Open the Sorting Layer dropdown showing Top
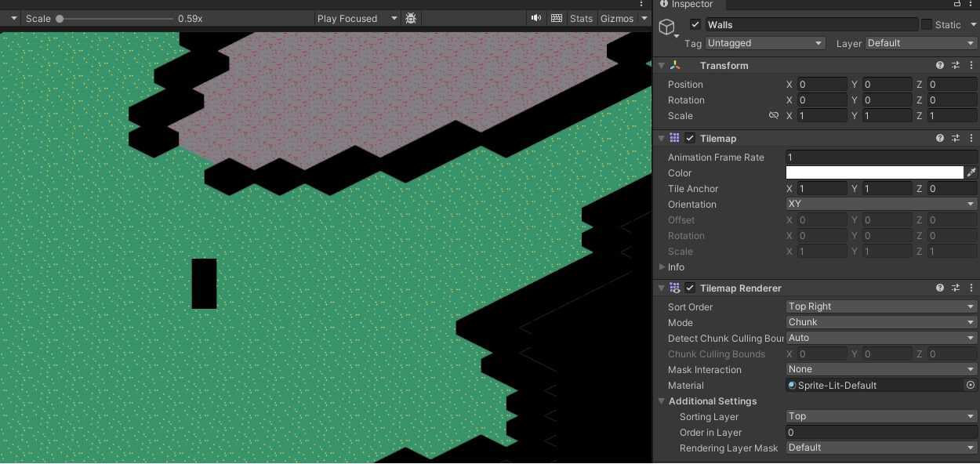The width and height of the screenshot is (980, 464). click(x=880, y=416)
